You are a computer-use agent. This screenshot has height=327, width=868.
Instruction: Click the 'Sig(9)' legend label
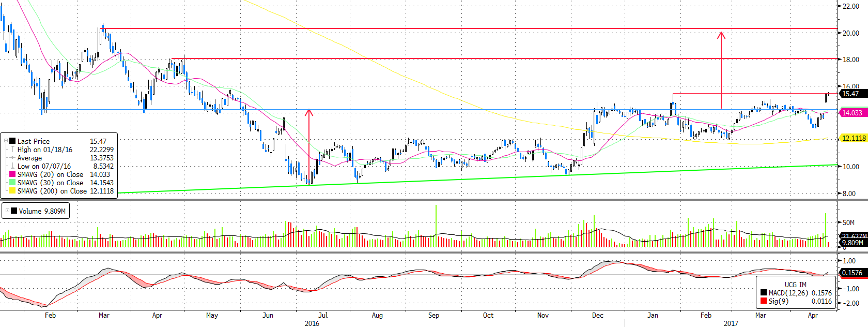(x=778, y=301)
